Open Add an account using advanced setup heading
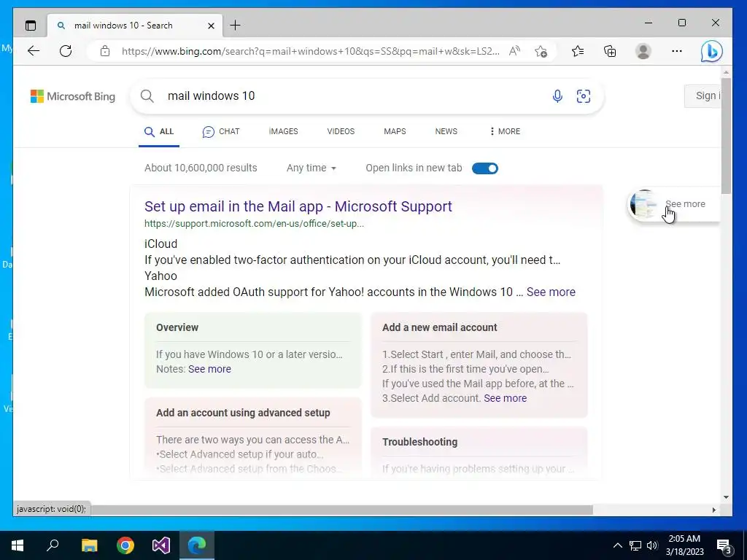This screenshot has height=560, width=747. pos(243,413)
